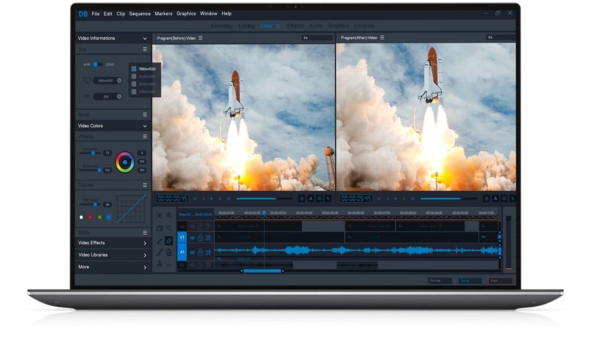Switch to the Effects workspace tab

pyautogui.click(x=295, y=26)
